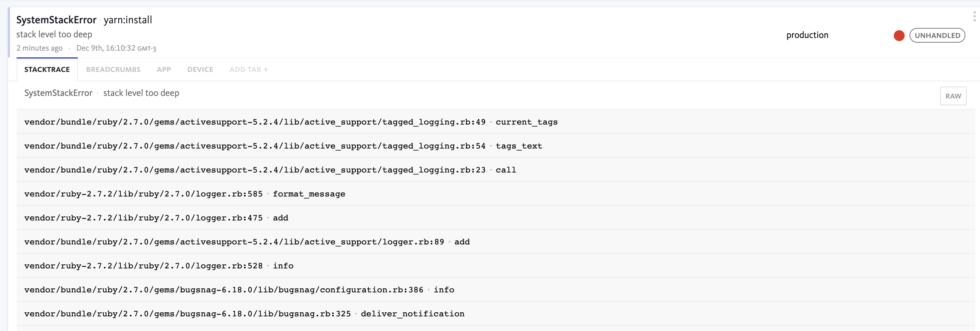Viewport: 980px width, 331px height.
Task: Toggle the severity marker next to UNHANDLED
Action: point(899,35)
